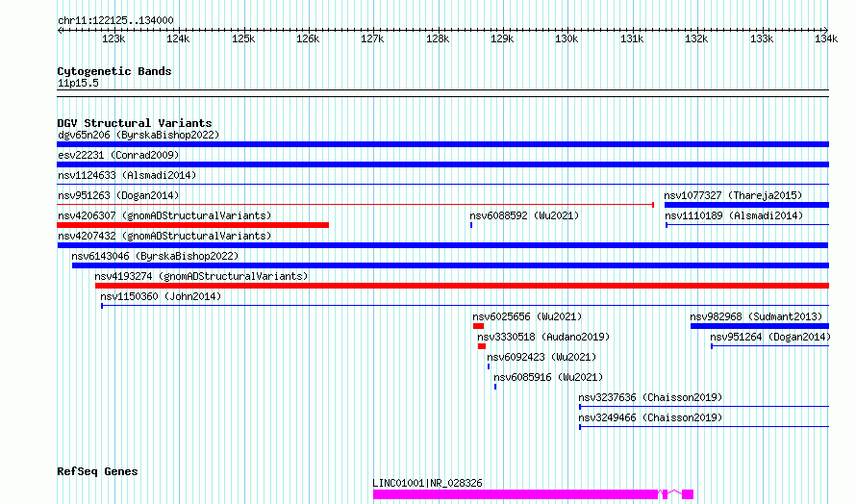This screenshot has height=504, width=856.
Task: Click the 126k ruler tick label
Action: pyautogui.click(x=308, y=38)
